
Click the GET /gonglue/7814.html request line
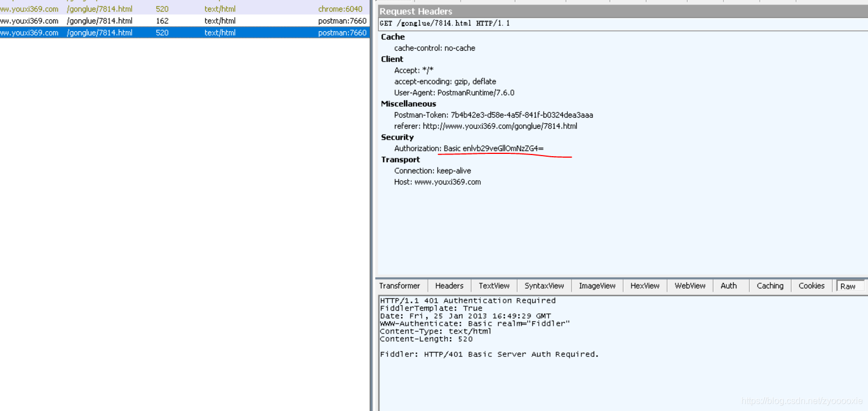tap(445, 23)
